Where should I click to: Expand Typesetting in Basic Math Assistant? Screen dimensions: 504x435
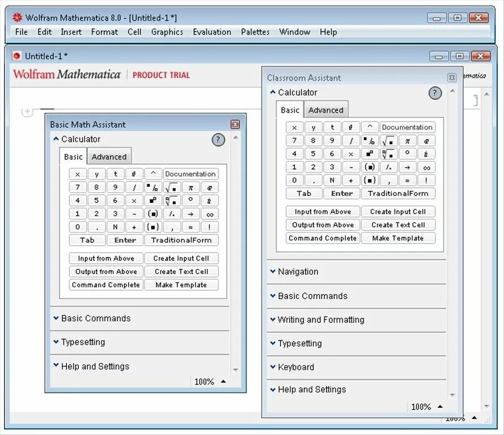tap(56, 342)
